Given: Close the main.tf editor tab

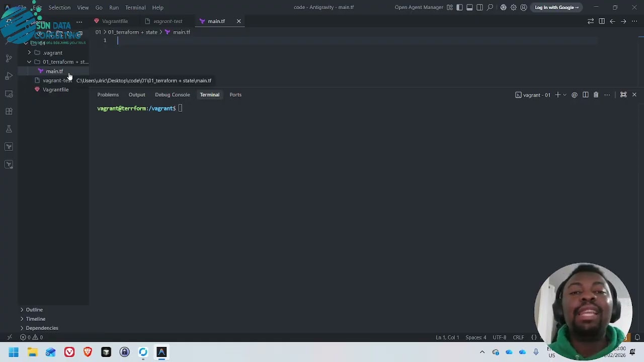Looking at the screenshot, I should (238, 21).
